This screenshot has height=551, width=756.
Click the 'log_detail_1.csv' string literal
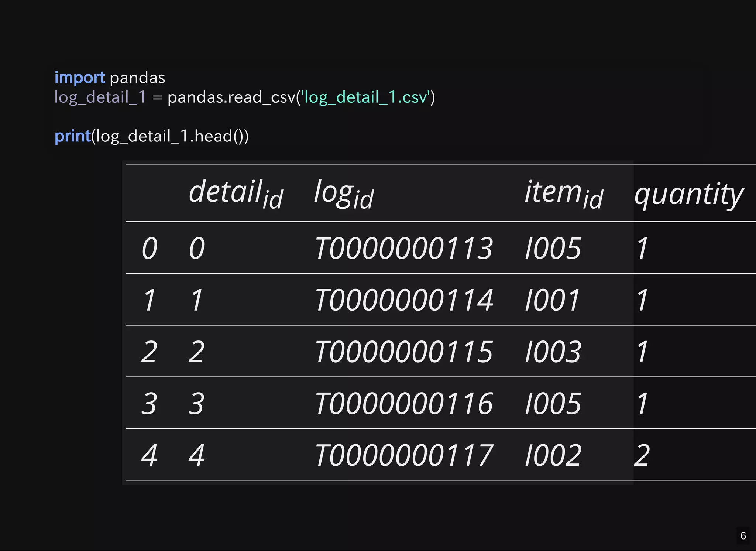click(x=366, y=97)
